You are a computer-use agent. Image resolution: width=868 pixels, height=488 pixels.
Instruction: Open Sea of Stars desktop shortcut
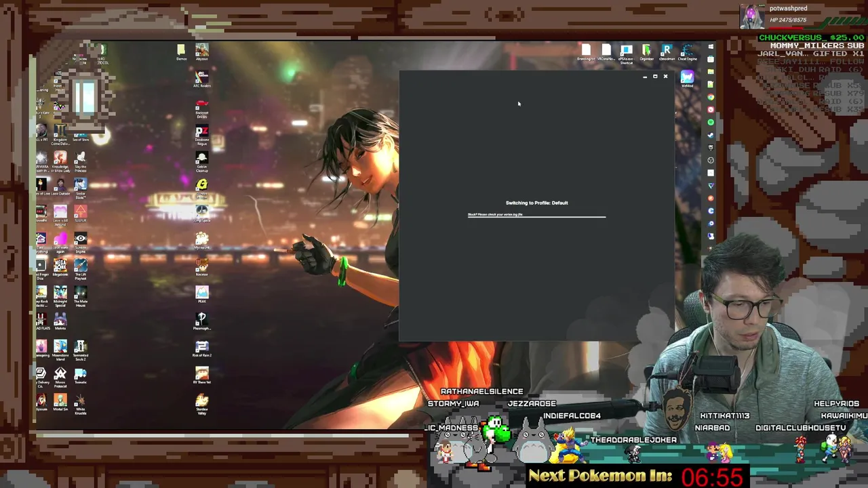(81, 136)
